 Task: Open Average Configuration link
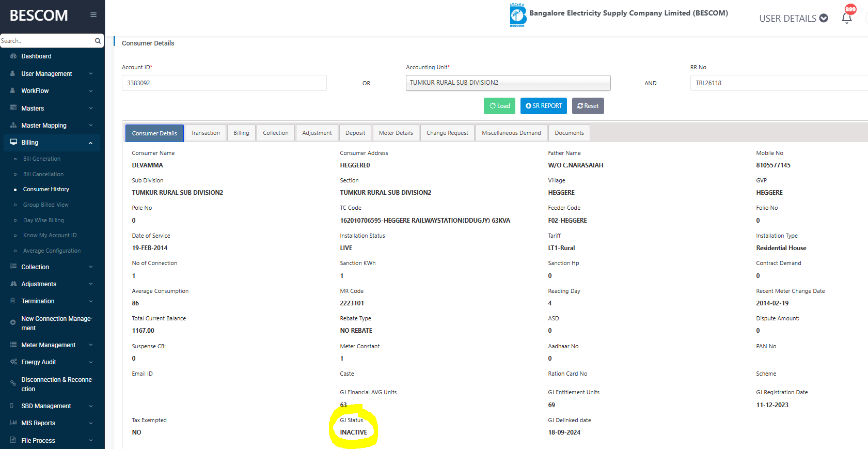click(52, 251)
